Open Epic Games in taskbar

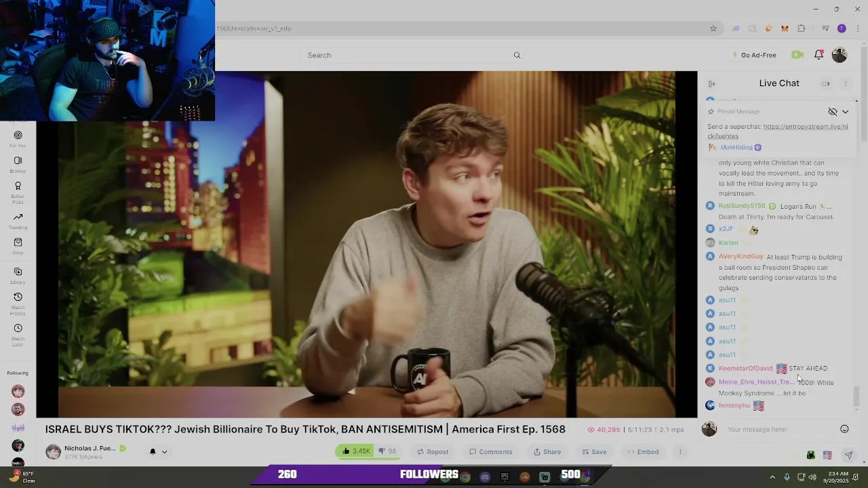point(505,477)
